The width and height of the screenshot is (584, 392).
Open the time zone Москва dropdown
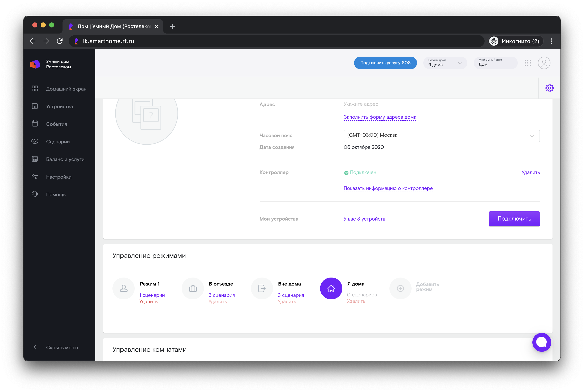(x=441, y=136)
